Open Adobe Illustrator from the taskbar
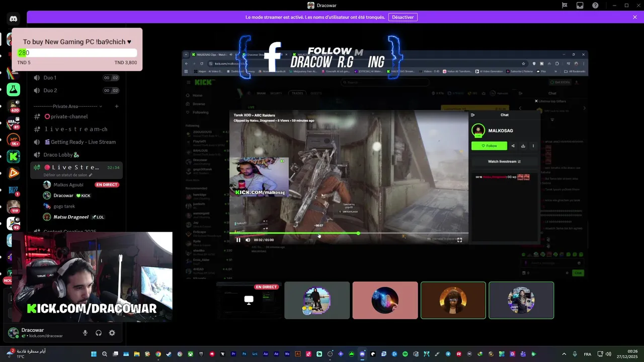 click(x=298, y=354)
